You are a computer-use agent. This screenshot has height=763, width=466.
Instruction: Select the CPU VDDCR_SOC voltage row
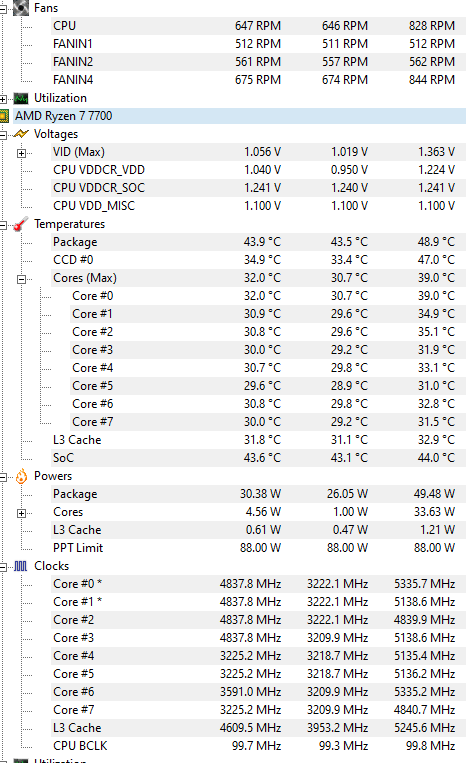coord(258,188)
